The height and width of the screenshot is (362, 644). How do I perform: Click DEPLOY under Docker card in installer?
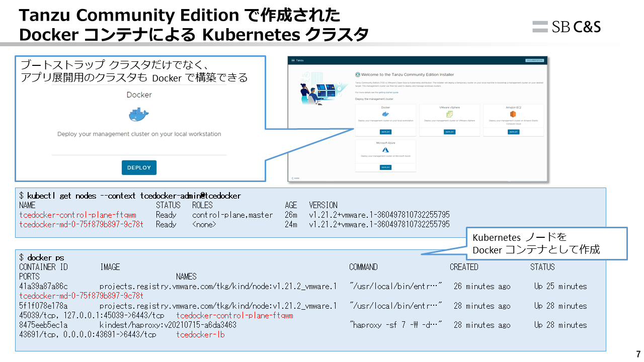(385, 132)
